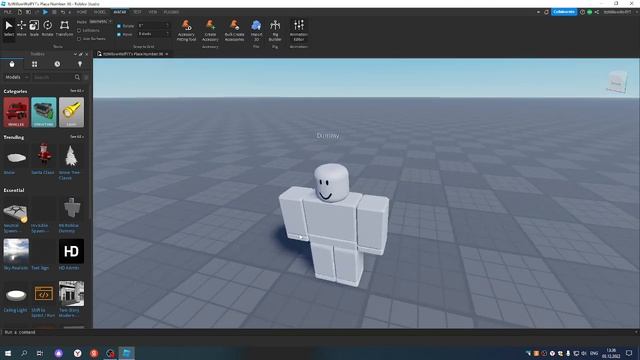Switch to the HOME ribbon tab
The image size is (640, 360).
pos(82,12)
